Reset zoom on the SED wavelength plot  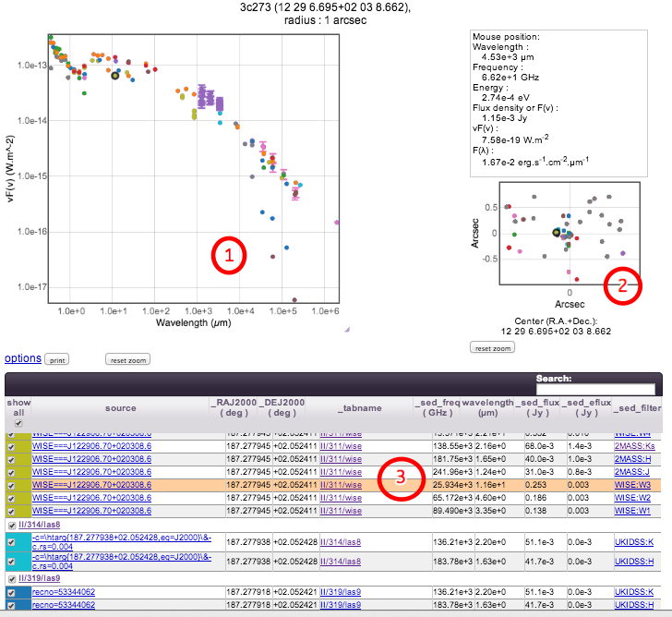128,359
